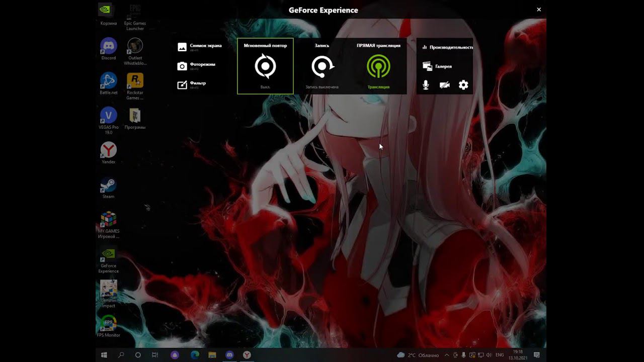Open the Instant Replay (Мгновенный повтор) tile
The image size is (644, 362).
click(265, 66)
